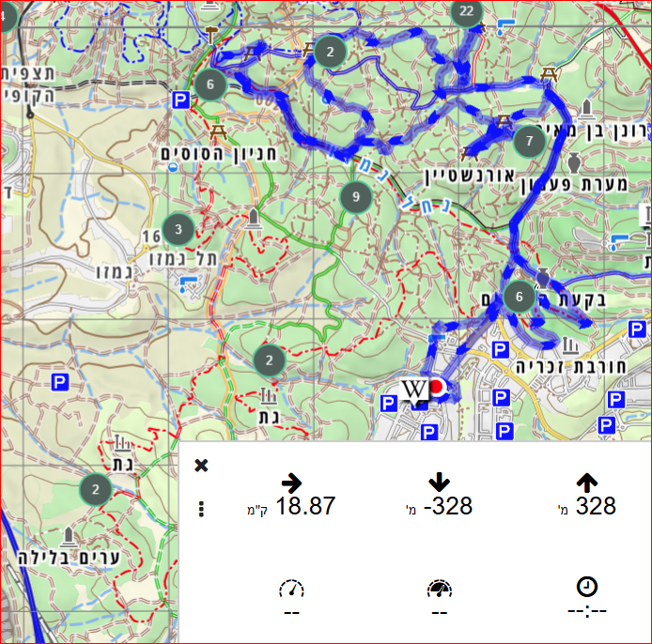Select the ascent value with up arrow
This screenshot has width=652, height=644.
(x=595, y=507)
